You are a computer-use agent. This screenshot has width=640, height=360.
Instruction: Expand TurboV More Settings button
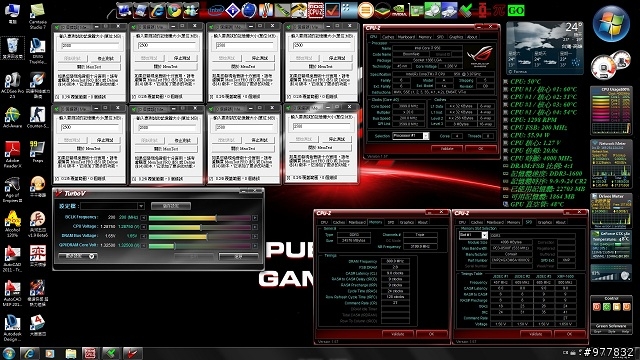pos(77,256)
